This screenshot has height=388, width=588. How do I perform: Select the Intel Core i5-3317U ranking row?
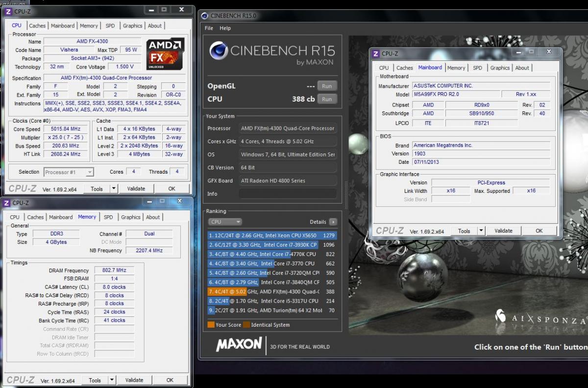pyautogui.click(x=272, y=301)
